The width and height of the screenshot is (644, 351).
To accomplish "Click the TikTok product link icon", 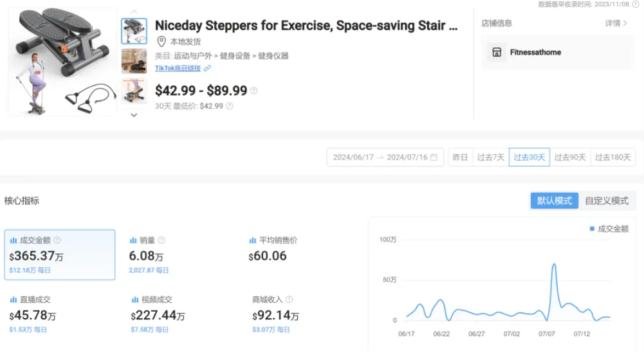I will (x=207, y=68).
